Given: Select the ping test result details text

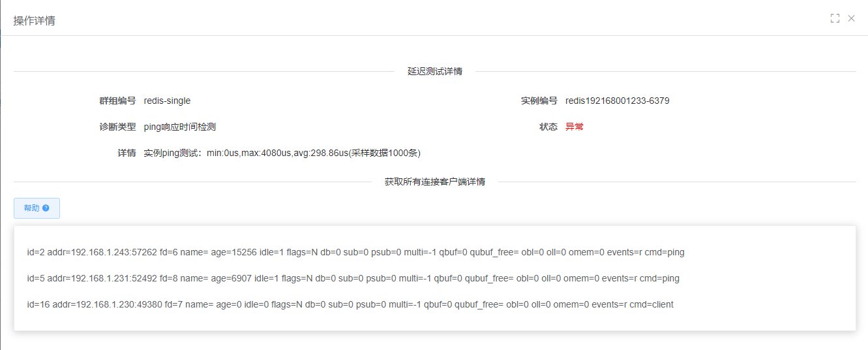Looking at the screenshot, I should pos(282,153).
